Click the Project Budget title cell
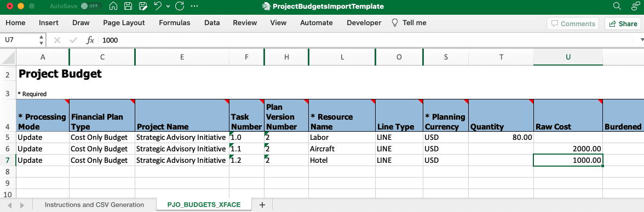 60,74
